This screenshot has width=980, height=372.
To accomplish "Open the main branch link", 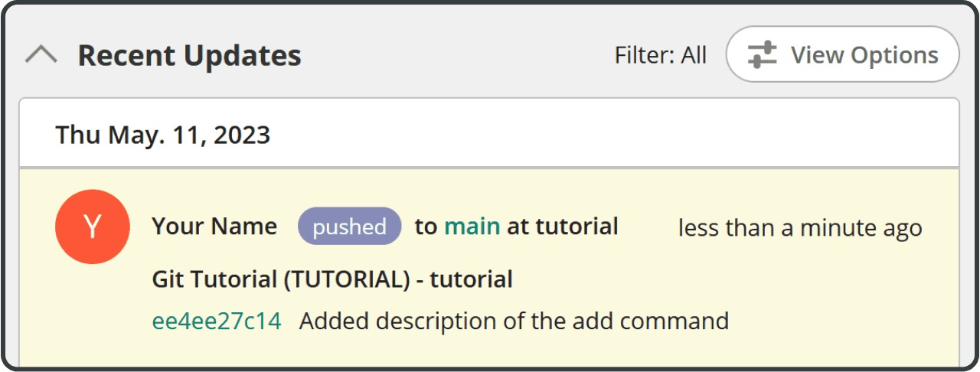I will point(472,227).
